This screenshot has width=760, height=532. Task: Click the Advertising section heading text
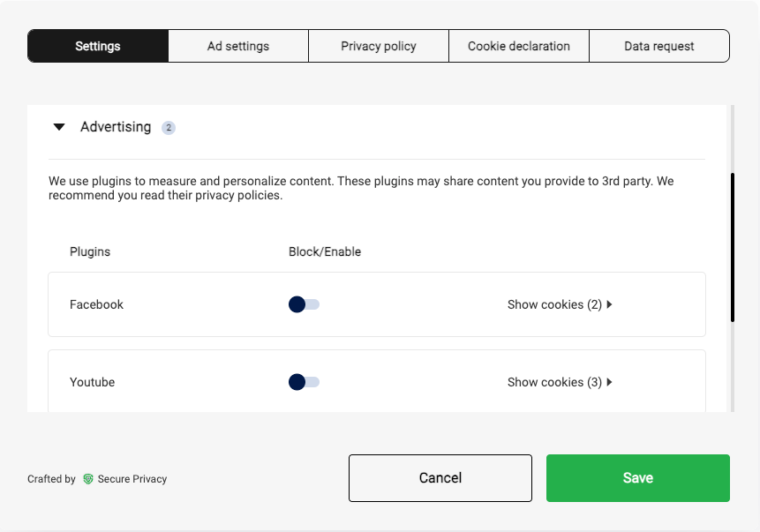tap(116, 127)
